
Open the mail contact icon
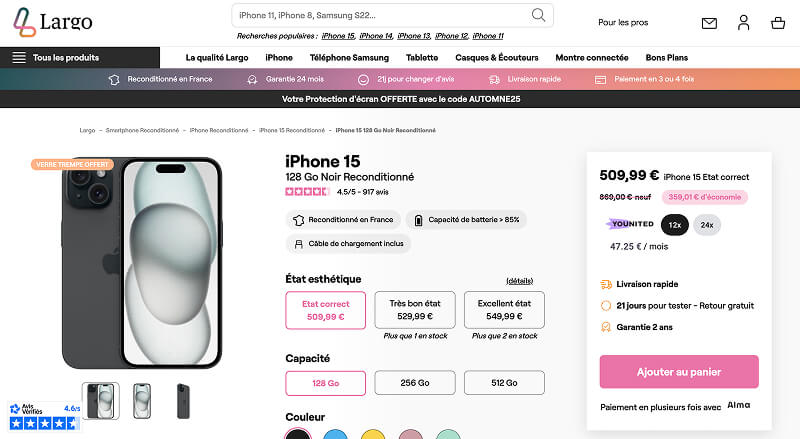click(709, 23)
